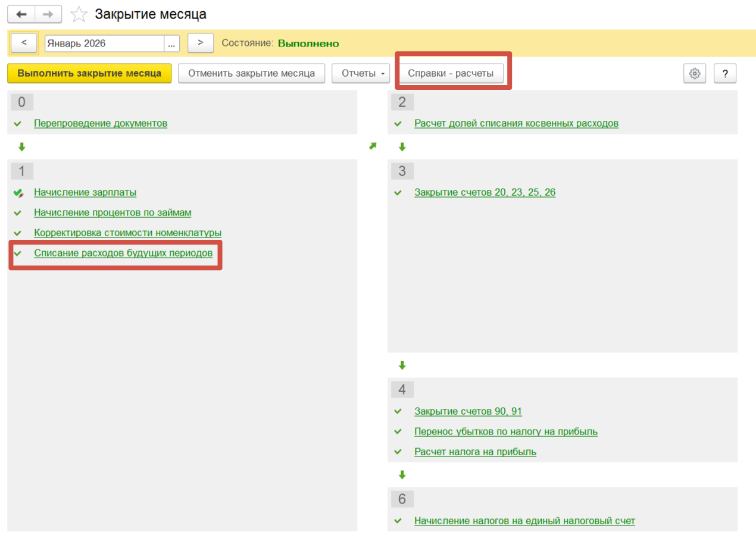
Task: Click the back navigation arrow
Action: [x=21, y=14]
